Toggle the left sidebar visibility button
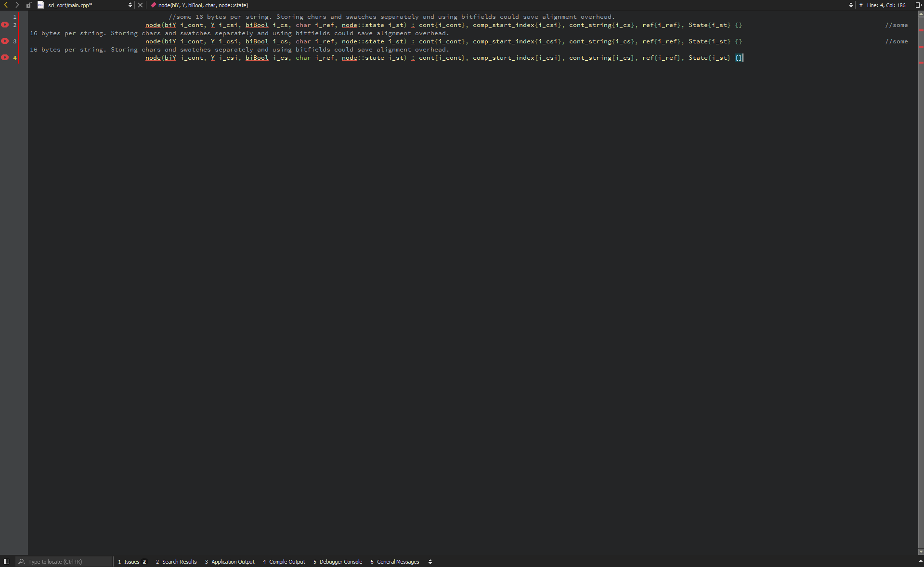This screenshot has height=567, width=924. [x=6, y=562]
